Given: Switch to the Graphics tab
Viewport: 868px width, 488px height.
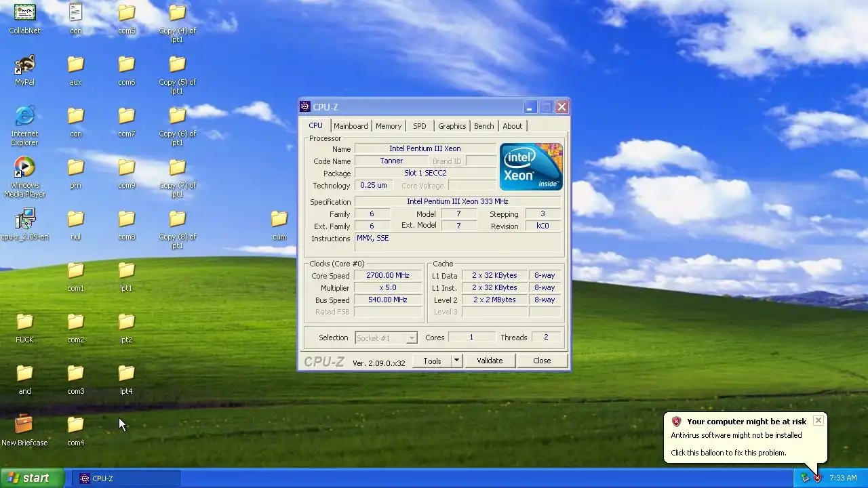Looking at the screenshot, I should pyautogui.click(x=452, y=126).
